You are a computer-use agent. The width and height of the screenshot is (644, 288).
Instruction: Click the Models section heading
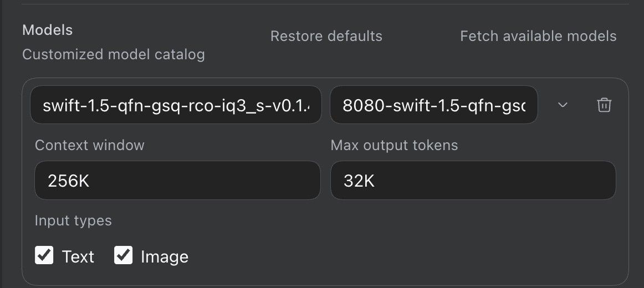tap(47, 30)
